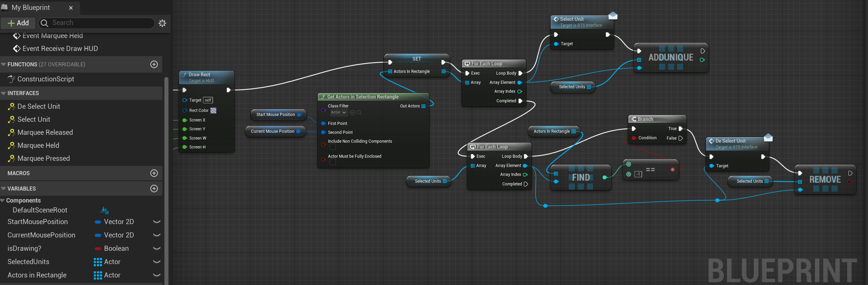This screenshot has width=868, height=285.
Task: Click the add macro plus icon
Action: point(154,173)
